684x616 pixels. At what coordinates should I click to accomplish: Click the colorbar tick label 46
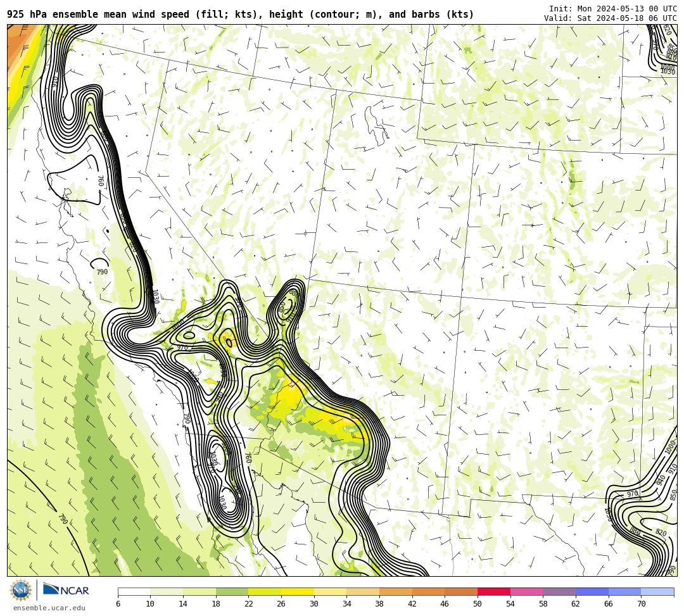[x=445, y=604]
